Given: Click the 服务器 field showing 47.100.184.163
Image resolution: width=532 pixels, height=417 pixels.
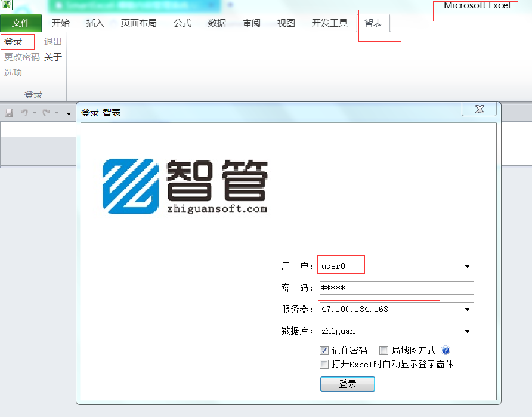Looking at the screenshot, I should tap(397, 310).
